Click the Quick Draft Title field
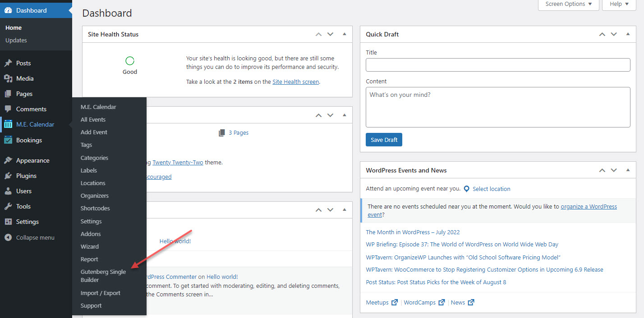This screenshot has height=318, width=644. (497, 65)
